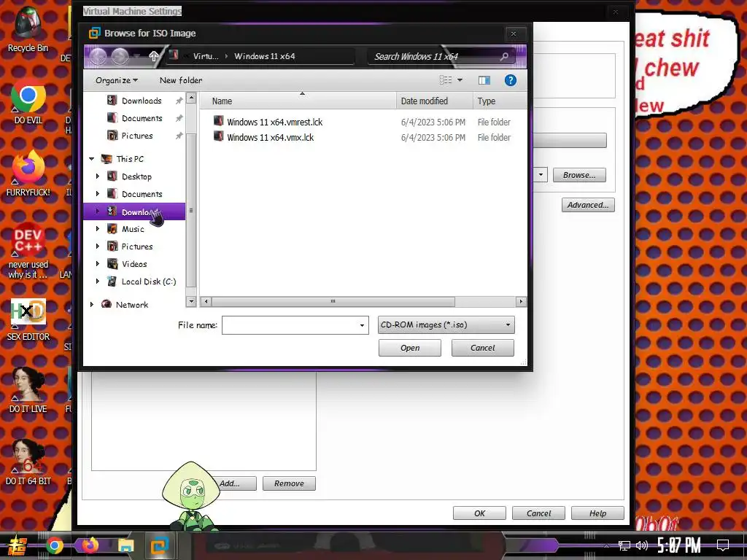Open the File name history dropdown
Viewport: 747px width, 560px height.
pyautogui.click(x=362, y=325)
